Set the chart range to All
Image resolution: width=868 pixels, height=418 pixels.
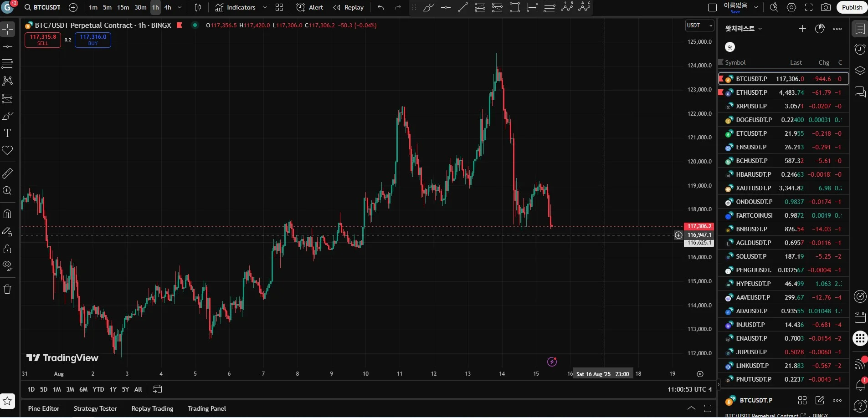point(138,389)
